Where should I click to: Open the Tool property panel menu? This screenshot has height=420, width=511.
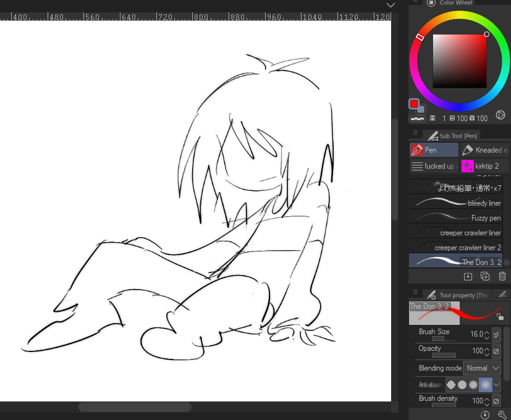pyautogui.click(x=415, y=292)
